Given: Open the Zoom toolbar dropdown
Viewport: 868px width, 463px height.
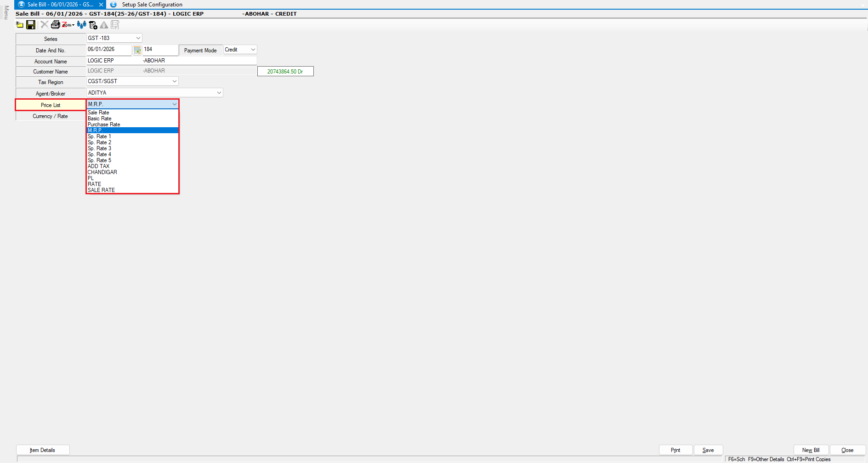Looking at the screenshot, I should click(x=68, y=25).
